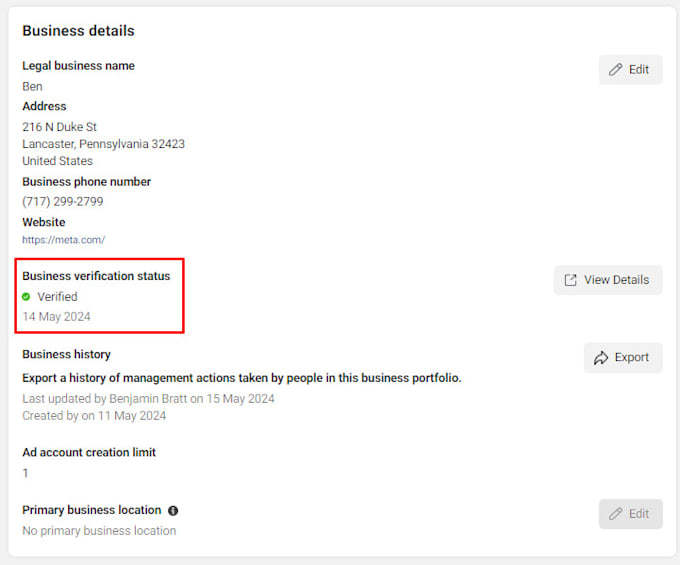
Task: Select the 'Business phone number' label
Action: click(x=86, y=182)
